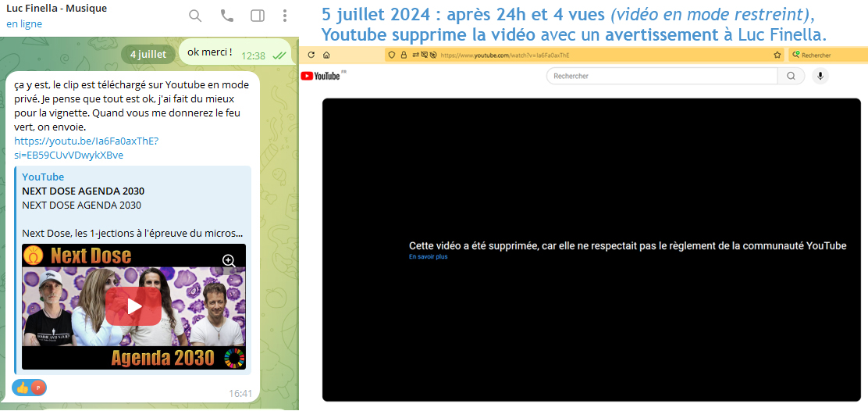Screen dimensions: 868x411
Task: Click 'En savoir plus' under removal notice
Action: pyautogui.click(x=428, y=257)
